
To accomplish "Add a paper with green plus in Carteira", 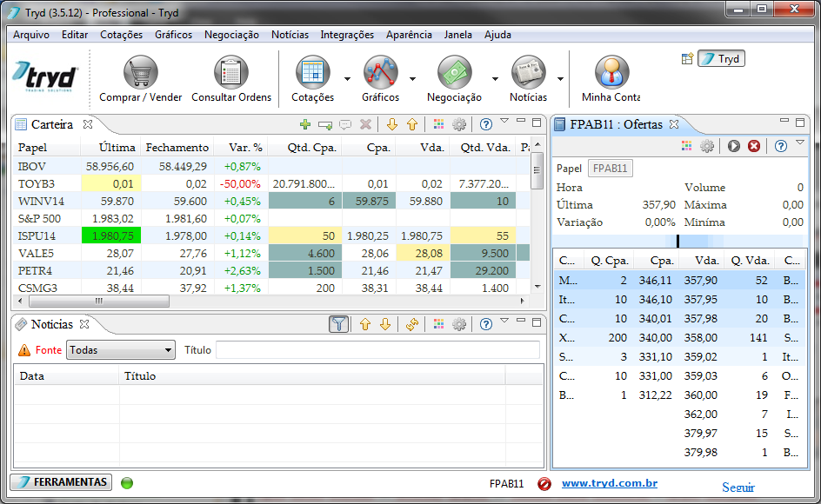I will coord(304,124).
